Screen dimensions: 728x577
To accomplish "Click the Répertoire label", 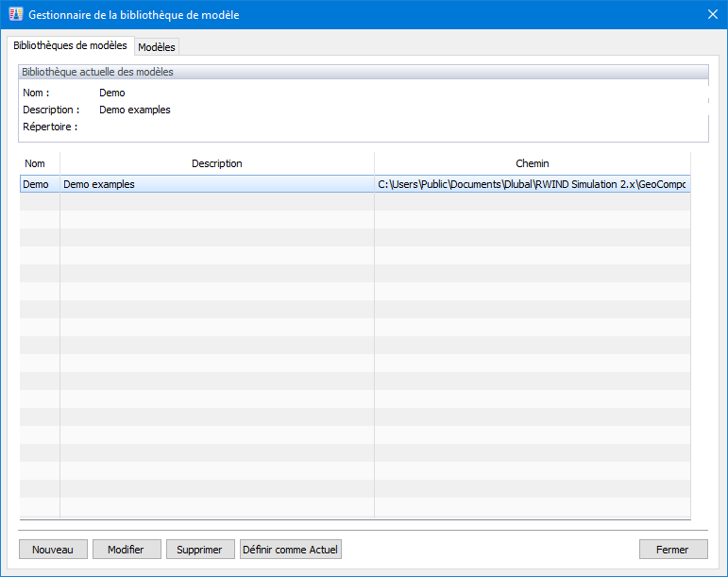I will click(x=50, y=127).
